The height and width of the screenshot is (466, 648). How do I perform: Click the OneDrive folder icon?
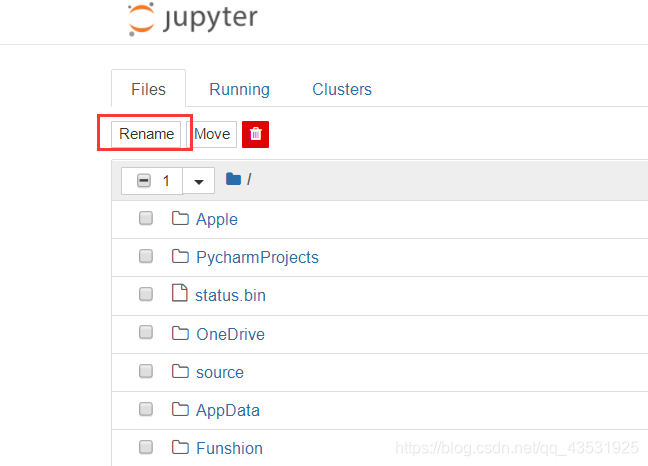pyautogui.click(x=180, y=333)
